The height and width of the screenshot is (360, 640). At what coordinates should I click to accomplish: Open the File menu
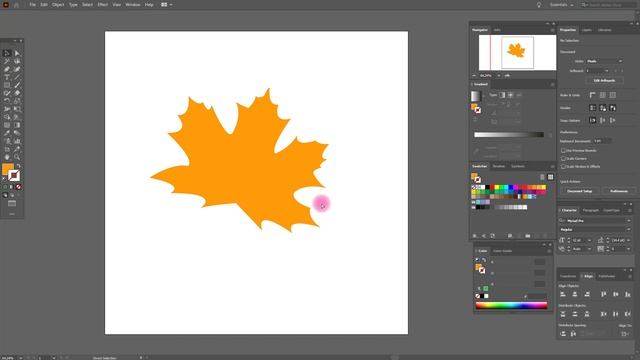pyautogui.click(x=33, y=4)
